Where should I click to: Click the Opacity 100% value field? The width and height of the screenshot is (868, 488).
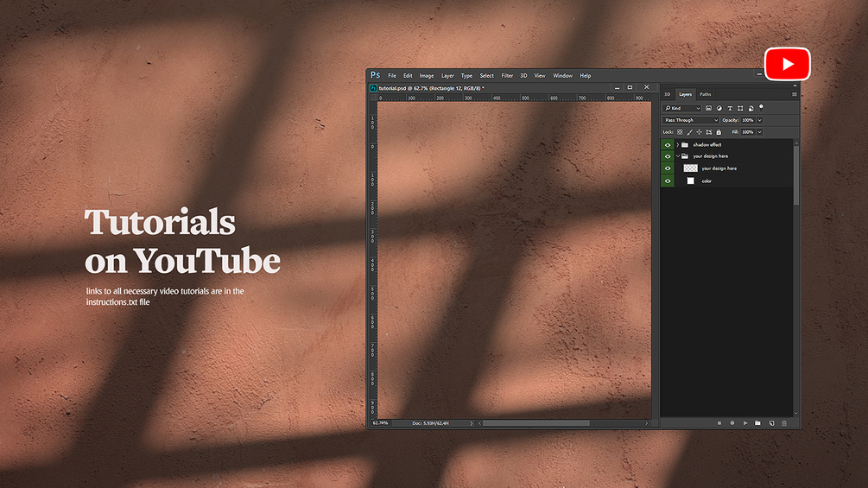pos(748,120)
